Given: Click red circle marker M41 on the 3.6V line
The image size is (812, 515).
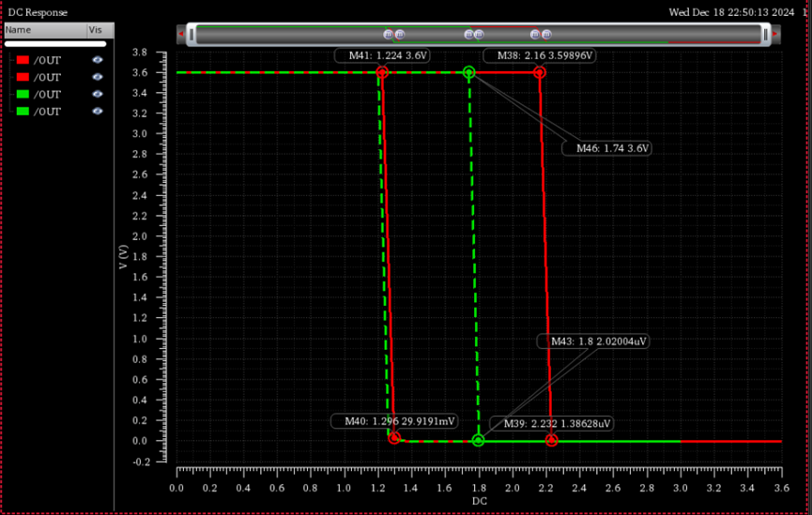Looking at the screenshot, I should point(382,72).
